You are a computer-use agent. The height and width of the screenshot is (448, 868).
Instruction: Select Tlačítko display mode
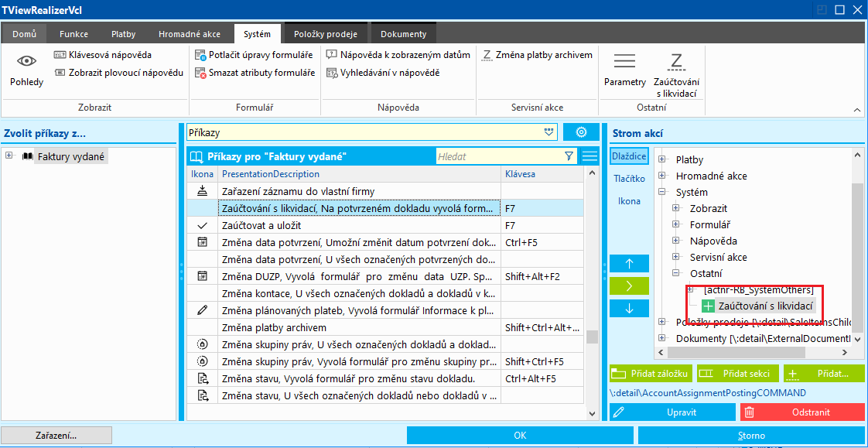[x=629, y=178]
